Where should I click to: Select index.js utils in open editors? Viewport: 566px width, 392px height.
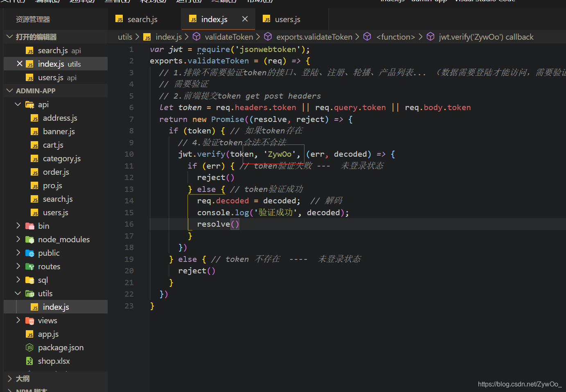(56, 64)
